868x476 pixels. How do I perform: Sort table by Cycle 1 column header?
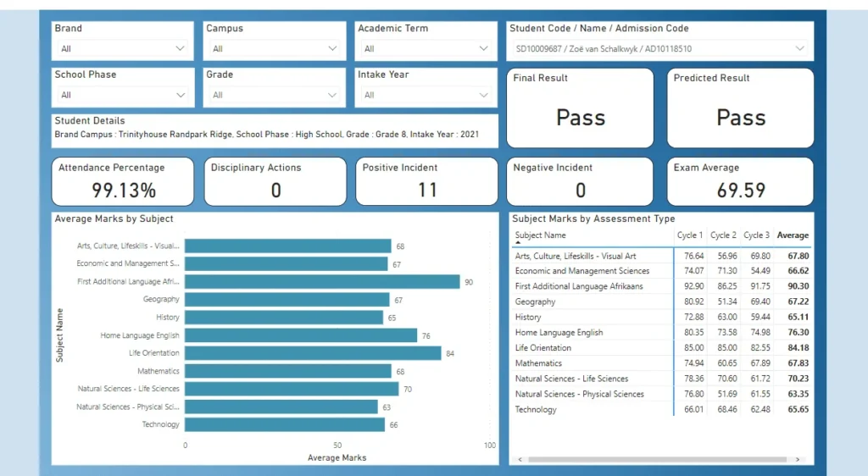[x=689, y=235]
